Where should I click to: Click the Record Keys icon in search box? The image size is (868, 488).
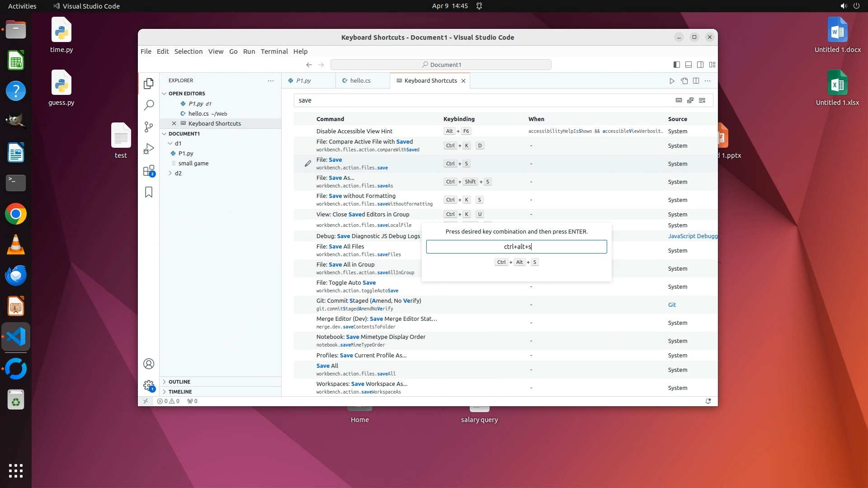click(679, 100)
